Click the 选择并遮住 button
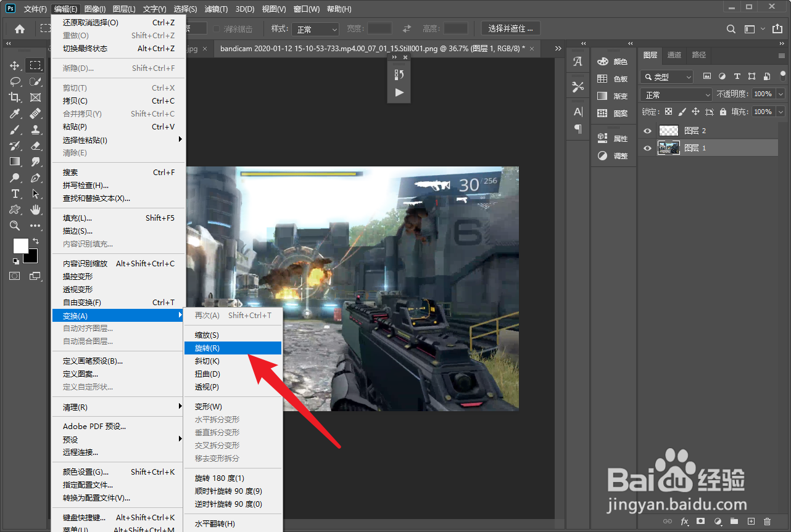Image resolution: width=791 pixels, height=532 pixels. coord(511,28)
